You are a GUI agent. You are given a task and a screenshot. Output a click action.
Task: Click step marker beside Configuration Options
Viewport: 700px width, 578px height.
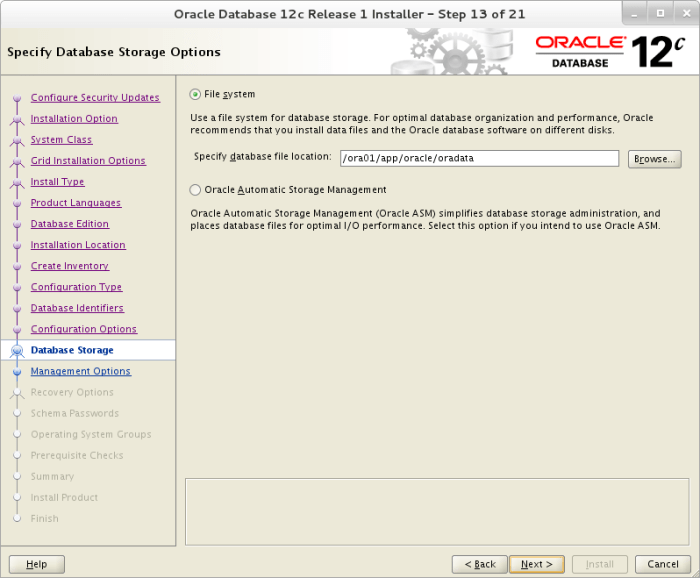click(17, 329)
